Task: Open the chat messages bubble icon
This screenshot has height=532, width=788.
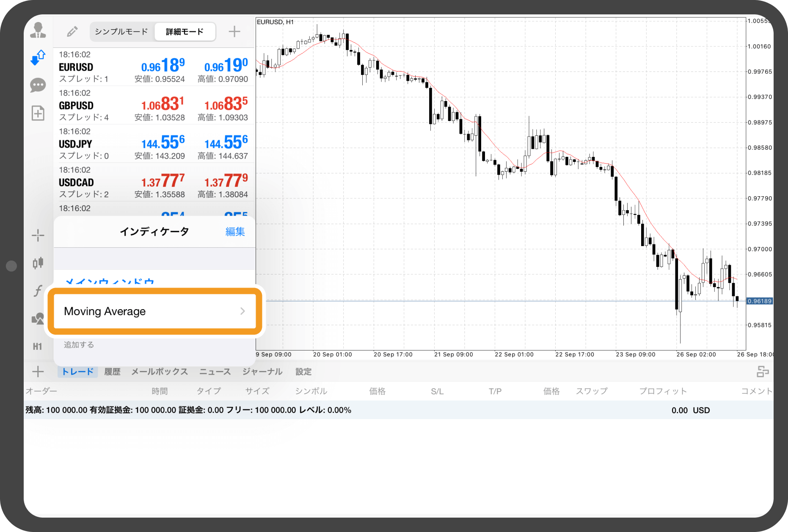Action: pos(38,85)
